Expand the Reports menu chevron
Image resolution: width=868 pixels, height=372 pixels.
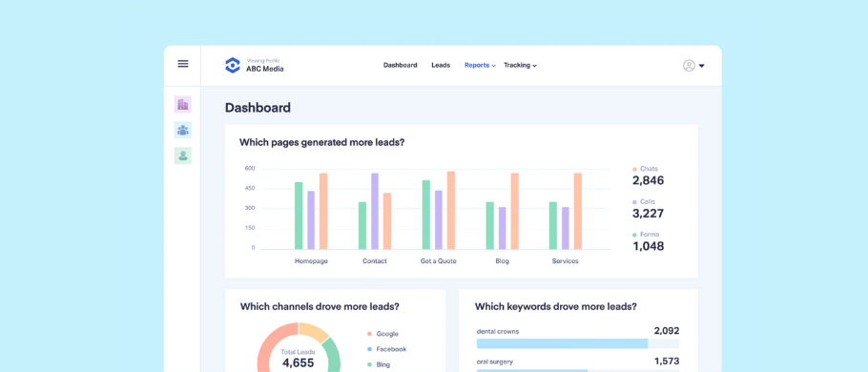(x=493, y=66)
